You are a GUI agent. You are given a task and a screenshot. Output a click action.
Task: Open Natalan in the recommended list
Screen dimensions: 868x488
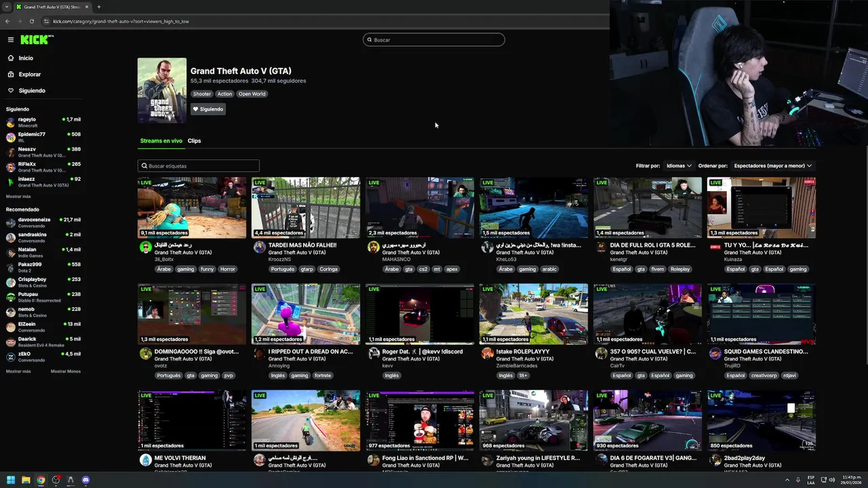point(43,253)
